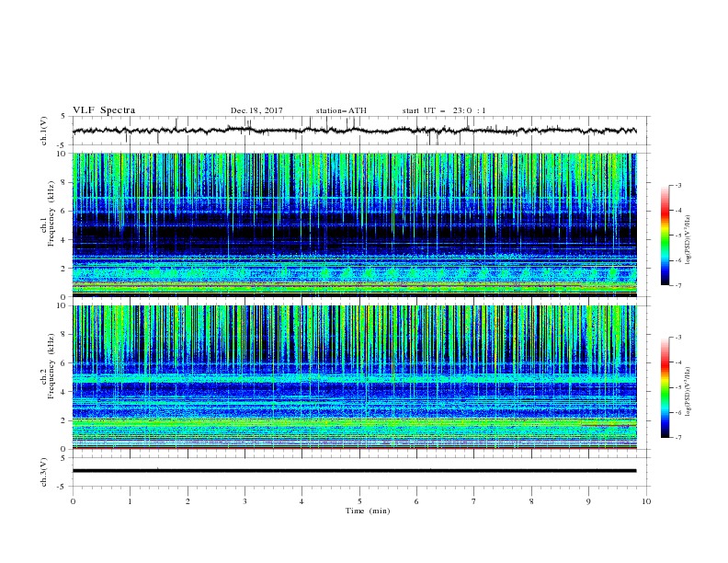Click the 'start UT = 23:0 :1' text
Screen dimensions: 728x563
pos(444,110)
